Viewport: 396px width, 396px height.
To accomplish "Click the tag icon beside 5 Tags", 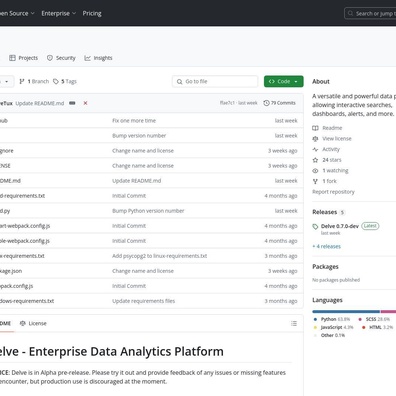I will pyautogui.click(x=56, y=81).
